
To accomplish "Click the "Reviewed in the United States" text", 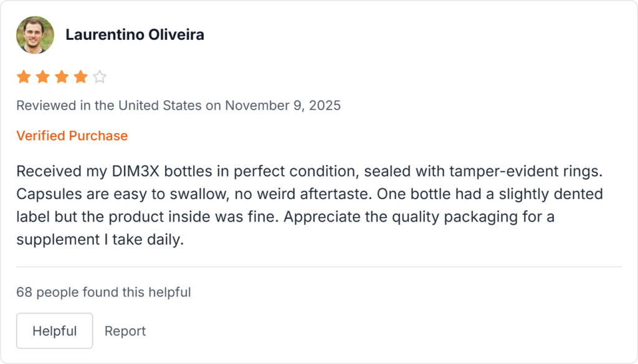I will [x=109, y=105].
